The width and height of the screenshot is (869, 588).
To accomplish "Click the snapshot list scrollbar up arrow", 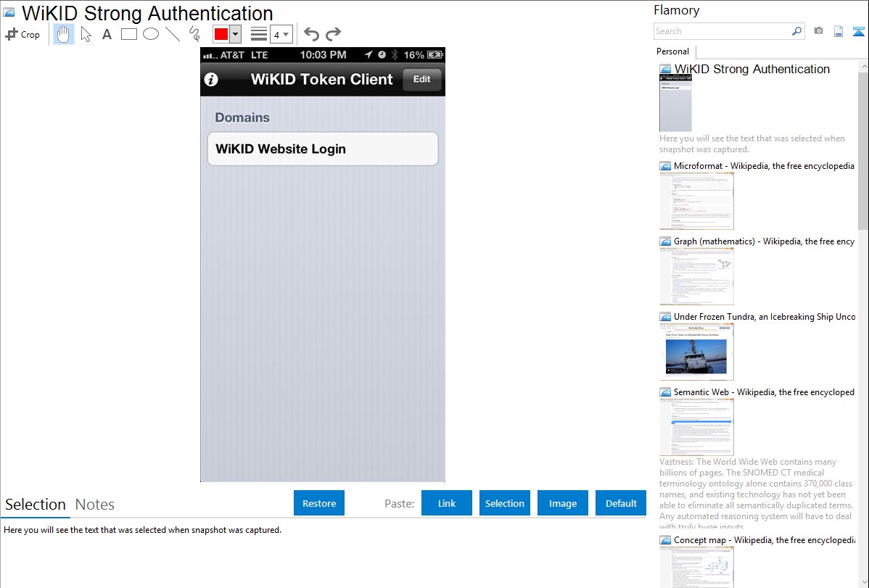I will pos(863,66).
